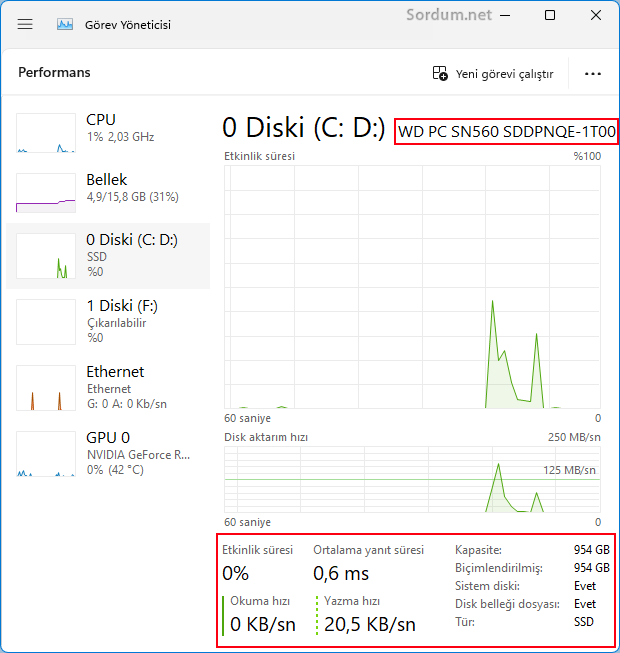Image resolution: width=620 pixels, height=653 pixels.
Task: Click the NVIDIA GeForce GPU name text
Action: [138, 455]
